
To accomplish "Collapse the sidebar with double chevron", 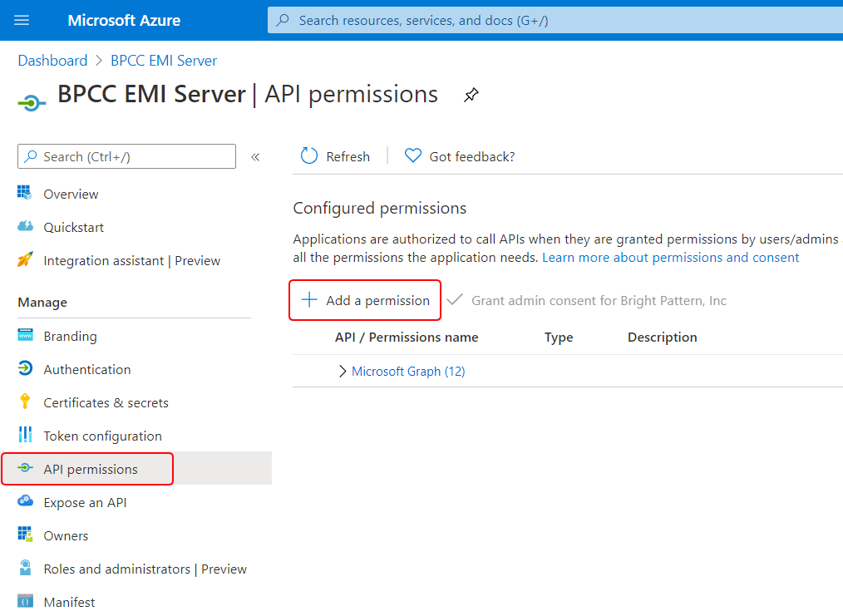I will pyautogui.click(x=255, y=157).
